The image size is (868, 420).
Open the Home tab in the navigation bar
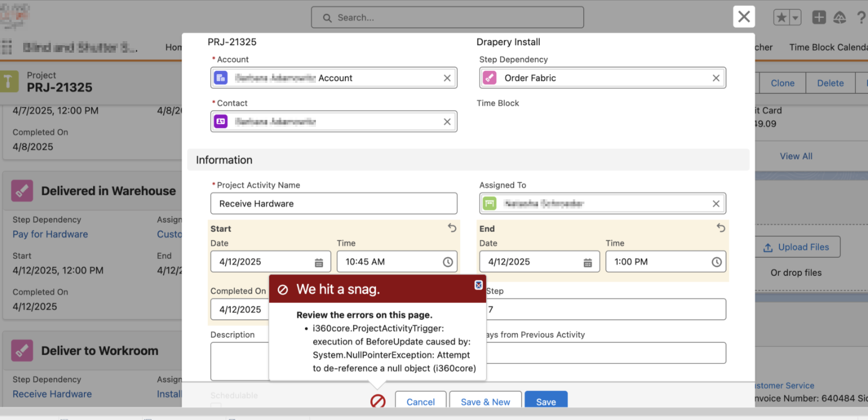174,48
